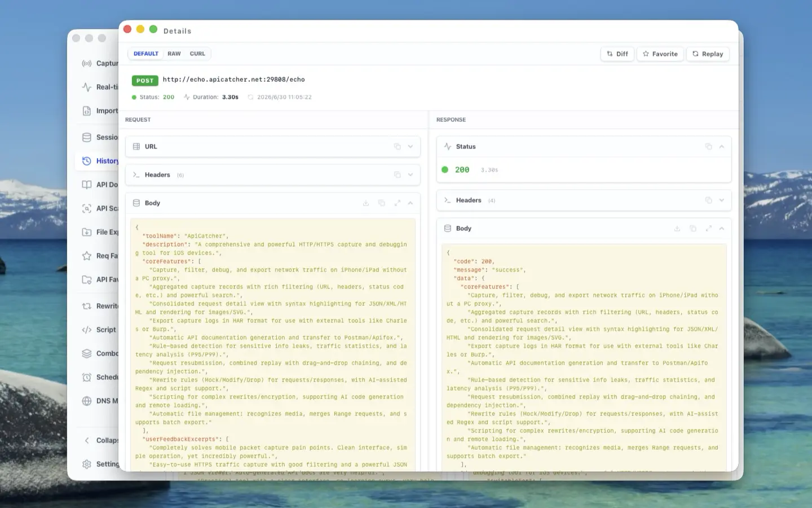
Task: Click the REQUEST panel heading
Action: click(138, 120)
